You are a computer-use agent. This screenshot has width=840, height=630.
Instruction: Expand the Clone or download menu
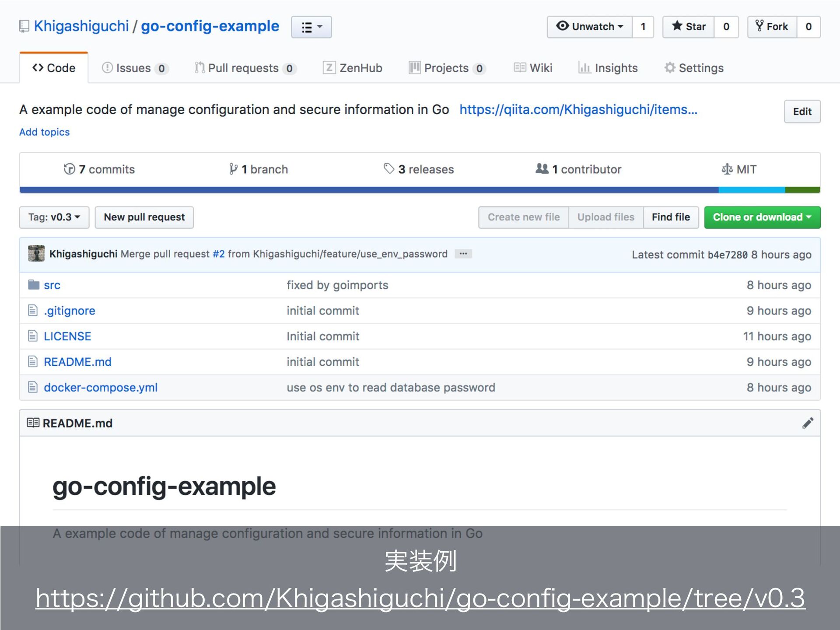(762, 217)
